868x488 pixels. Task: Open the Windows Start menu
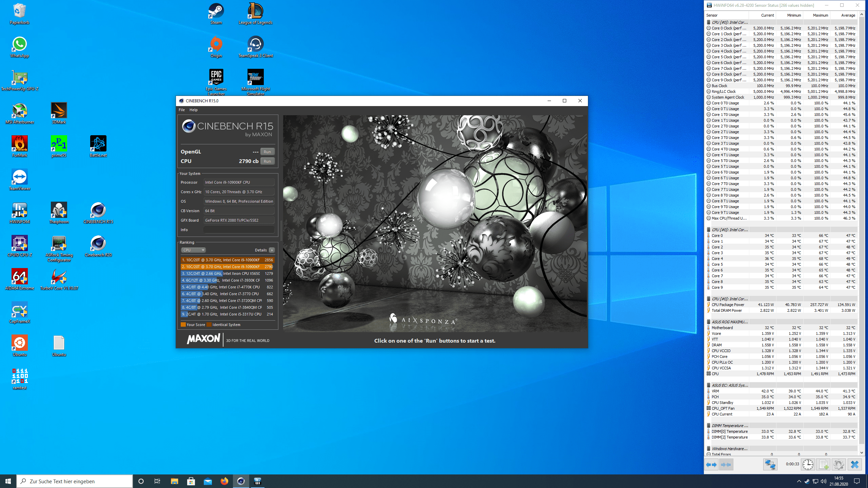click(8, 481)
